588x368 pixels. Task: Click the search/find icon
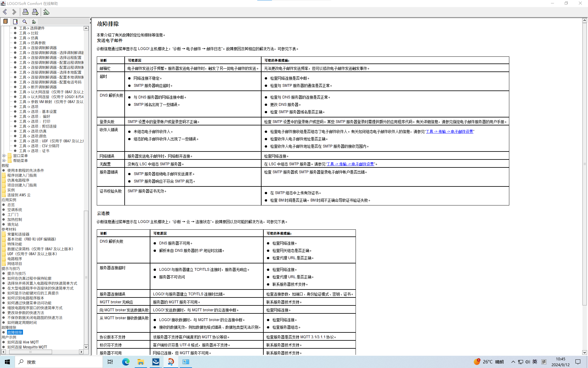click(x=24, y=22)
